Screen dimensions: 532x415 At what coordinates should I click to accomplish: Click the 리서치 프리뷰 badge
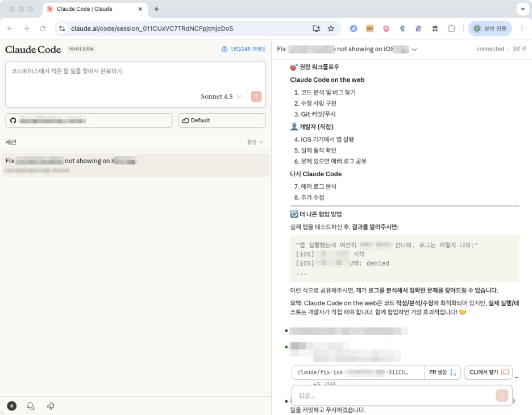click(81, 49)
